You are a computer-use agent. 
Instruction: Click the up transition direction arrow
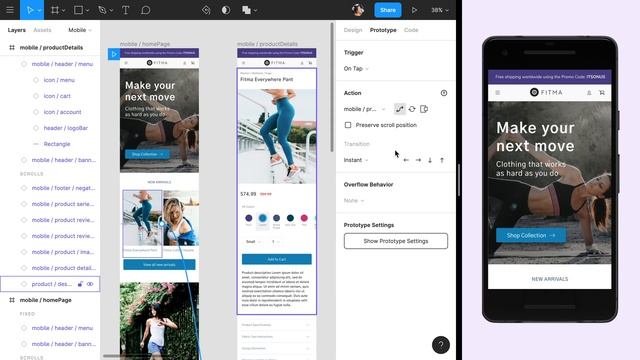(x=442, y=160)
